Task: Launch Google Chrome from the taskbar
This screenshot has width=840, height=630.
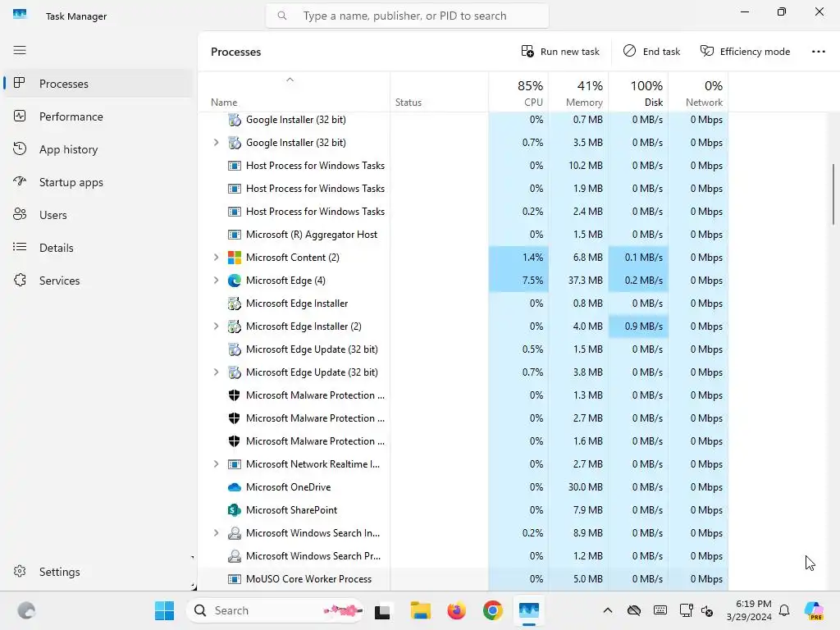Action: click(x=492, y=610)
